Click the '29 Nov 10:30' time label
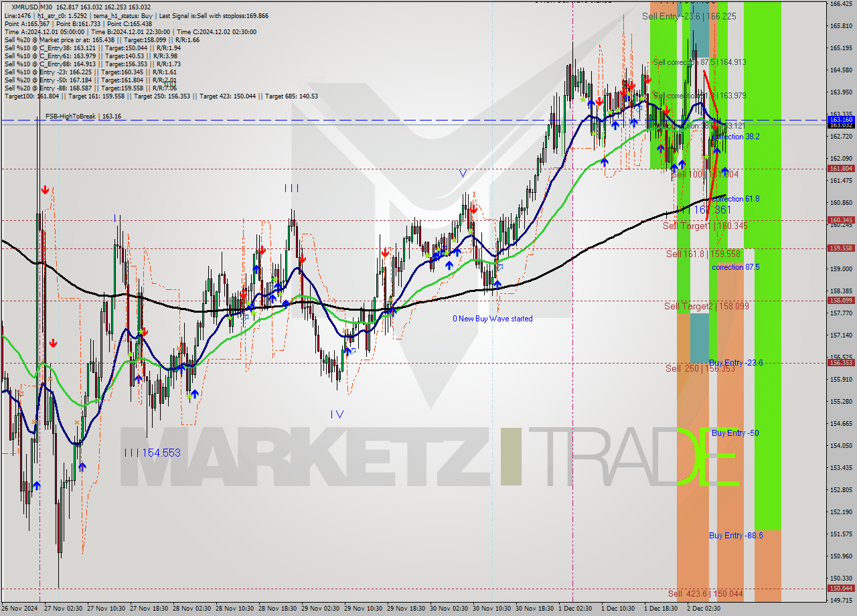Image resolution: width=857 pixels, height=616 pixels. coord(364,609)
